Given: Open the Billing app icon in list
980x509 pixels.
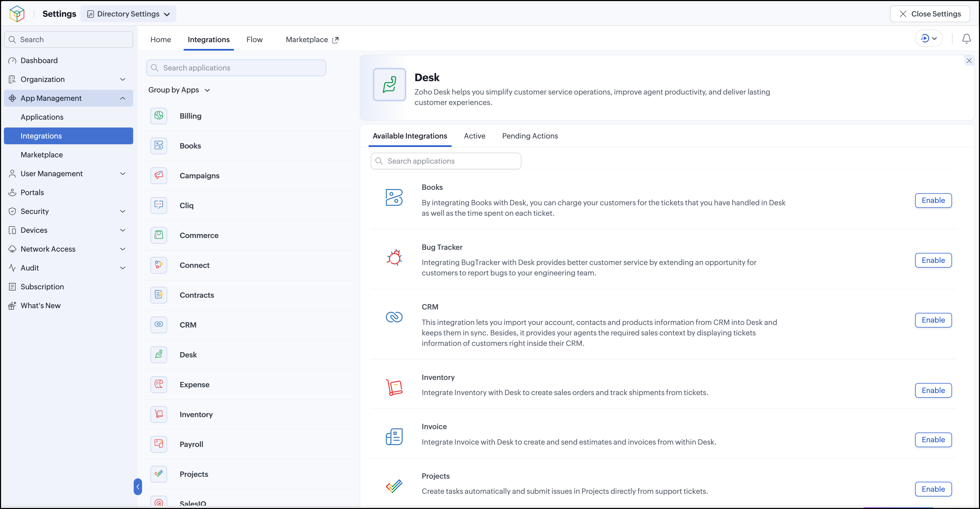Looking at the screenshot, I should [x=159, y=116].
